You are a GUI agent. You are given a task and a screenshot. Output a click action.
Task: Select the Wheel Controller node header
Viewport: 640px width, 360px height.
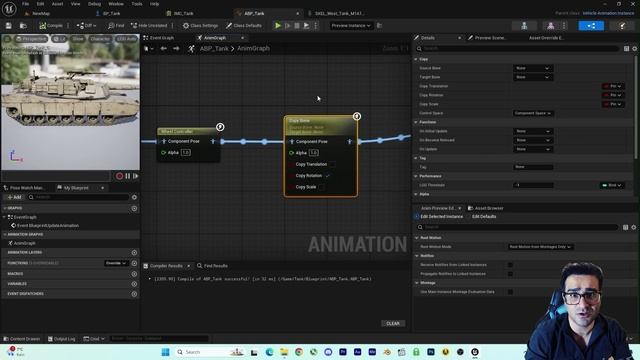pos(188,131)
